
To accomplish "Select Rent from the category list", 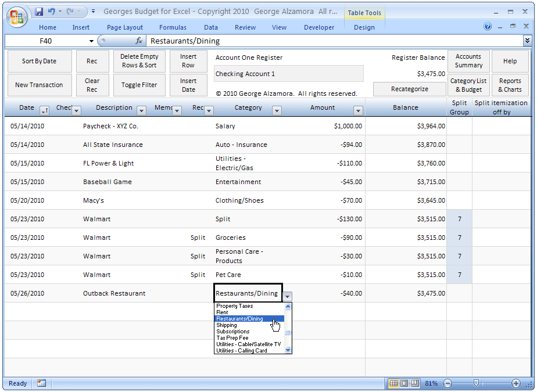I will (x=223, y=312).
